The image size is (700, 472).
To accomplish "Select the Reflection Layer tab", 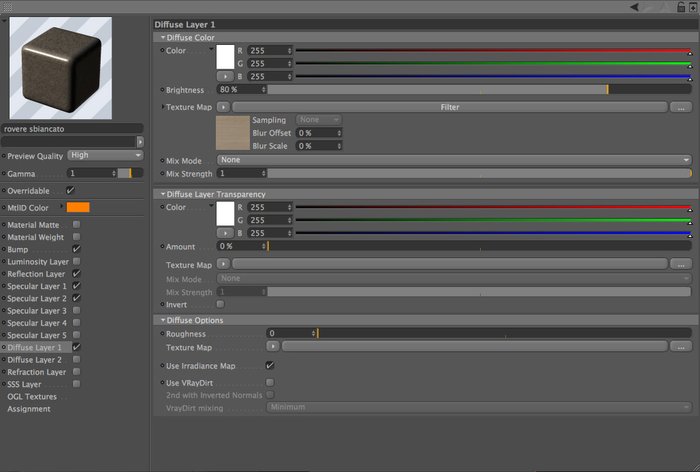I will [36, 274].
